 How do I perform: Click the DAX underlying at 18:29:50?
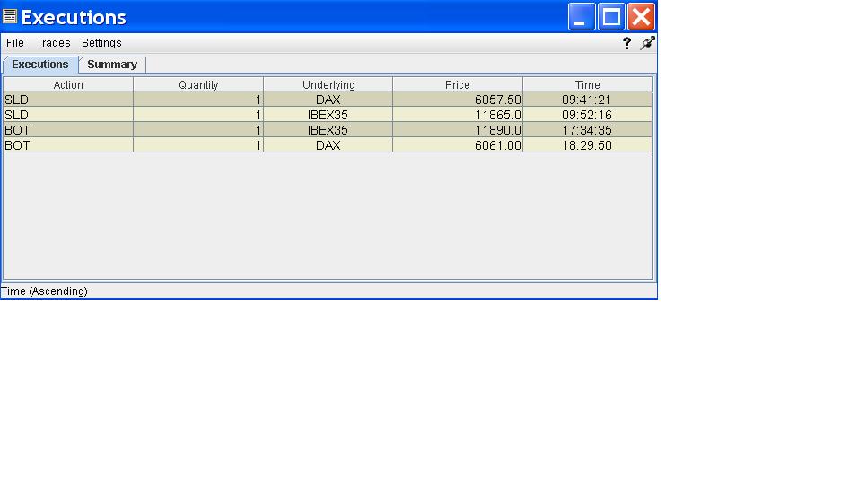pyautogui.click(x=328, y=145)
